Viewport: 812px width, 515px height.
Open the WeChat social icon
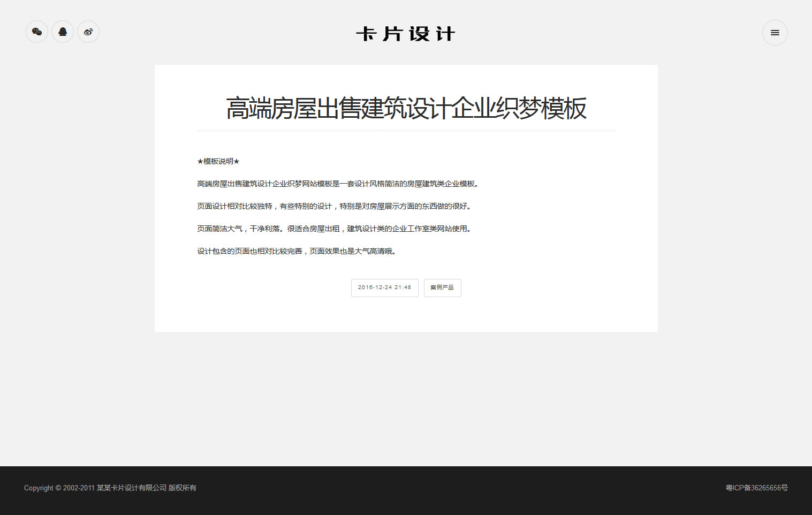coord(37,32)
